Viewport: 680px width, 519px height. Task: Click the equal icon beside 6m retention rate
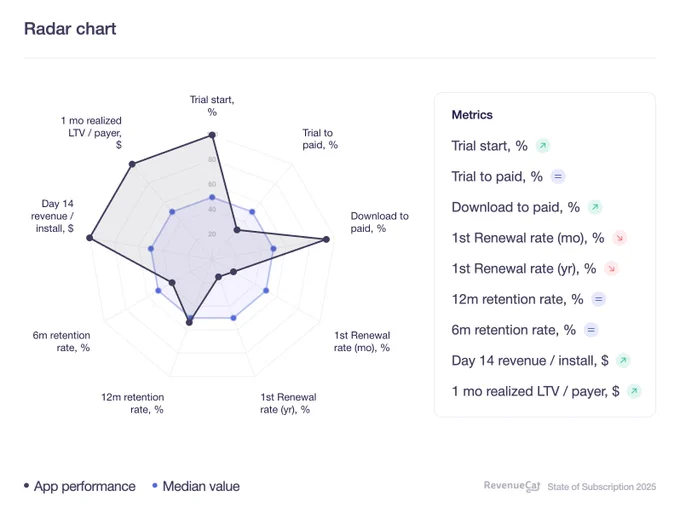click(x=591, y=330)
